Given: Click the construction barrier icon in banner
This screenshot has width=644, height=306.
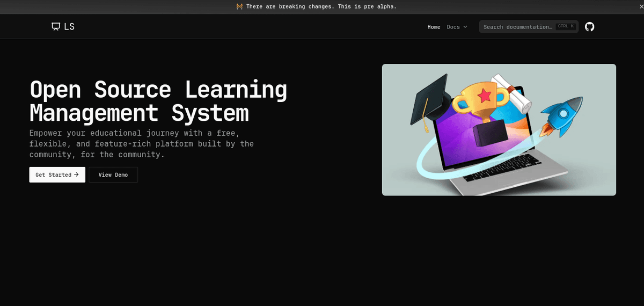Looking at the screenshot, I should tap(239, 7).
